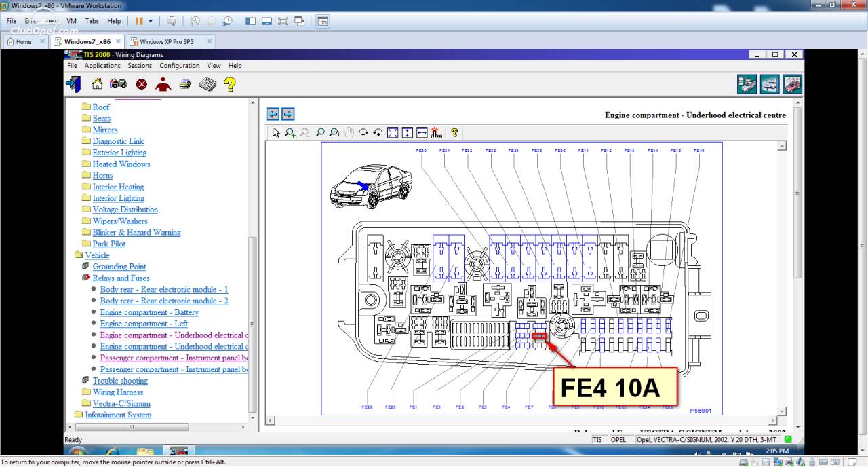Fit diagram to full window
The image size is (868, 467).
click(x=393, y=133)
